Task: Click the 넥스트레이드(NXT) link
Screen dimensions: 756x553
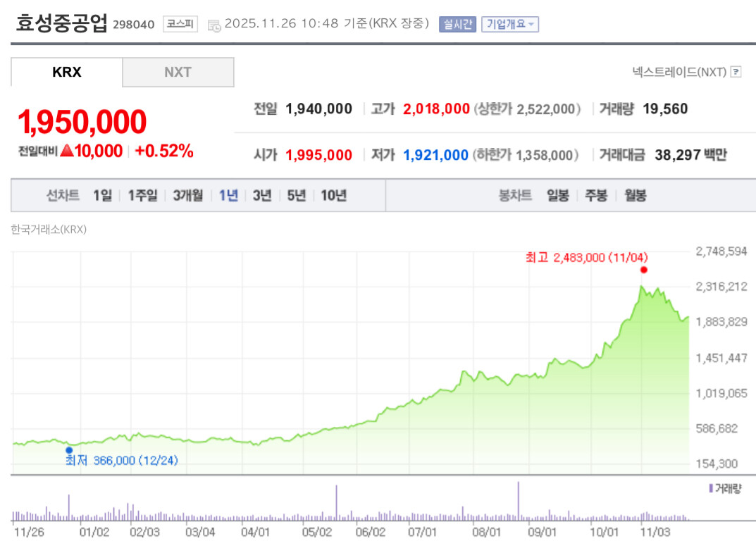Action: point(679,72)
